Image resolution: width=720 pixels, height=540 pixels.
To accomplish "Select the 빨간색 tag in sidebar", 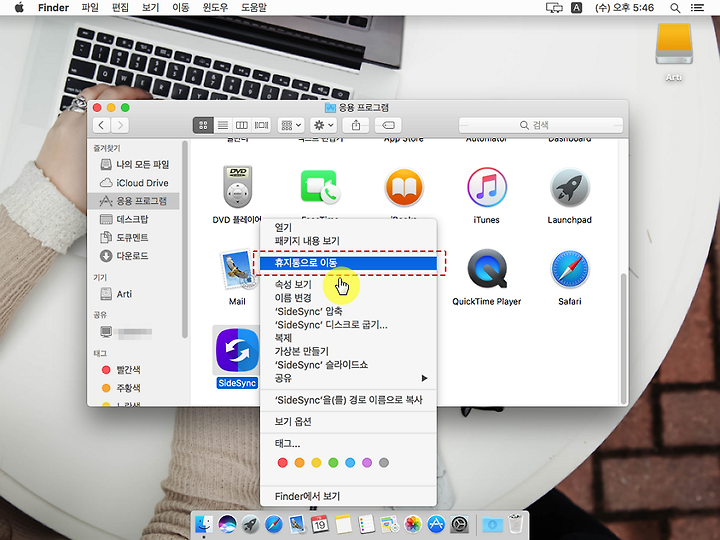I will [134, 370].
